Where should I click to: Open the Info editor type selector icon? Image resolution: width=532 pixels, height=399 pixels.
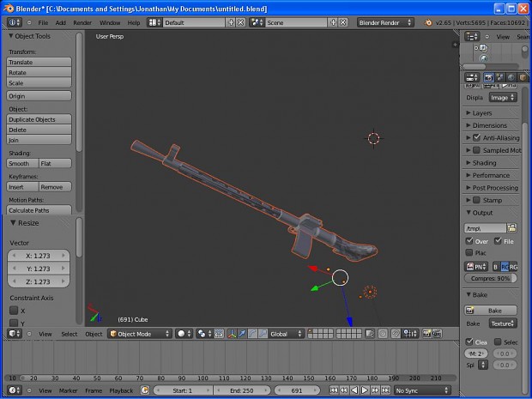click(x=14, y=22)
